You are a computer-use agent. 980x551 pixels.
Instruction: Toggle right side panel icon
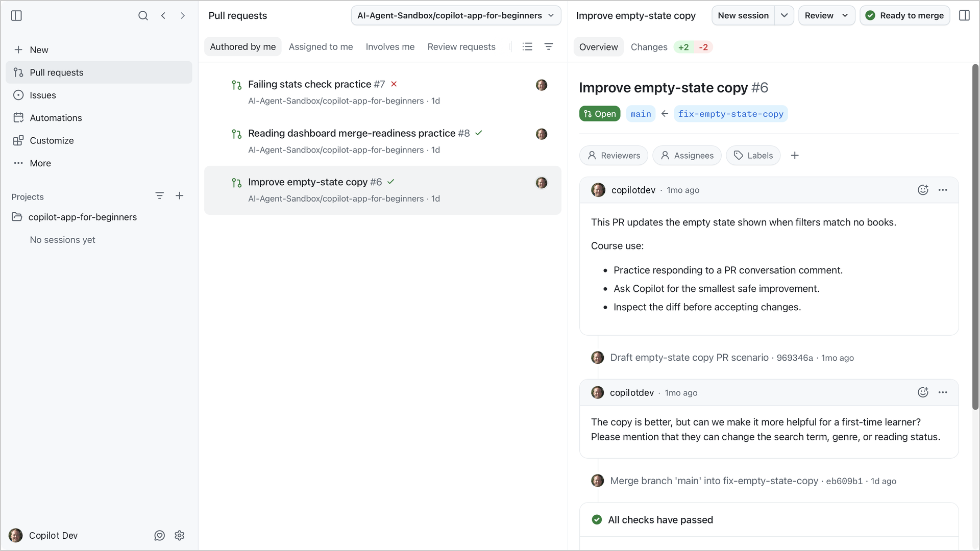click(x=964, y=16)
